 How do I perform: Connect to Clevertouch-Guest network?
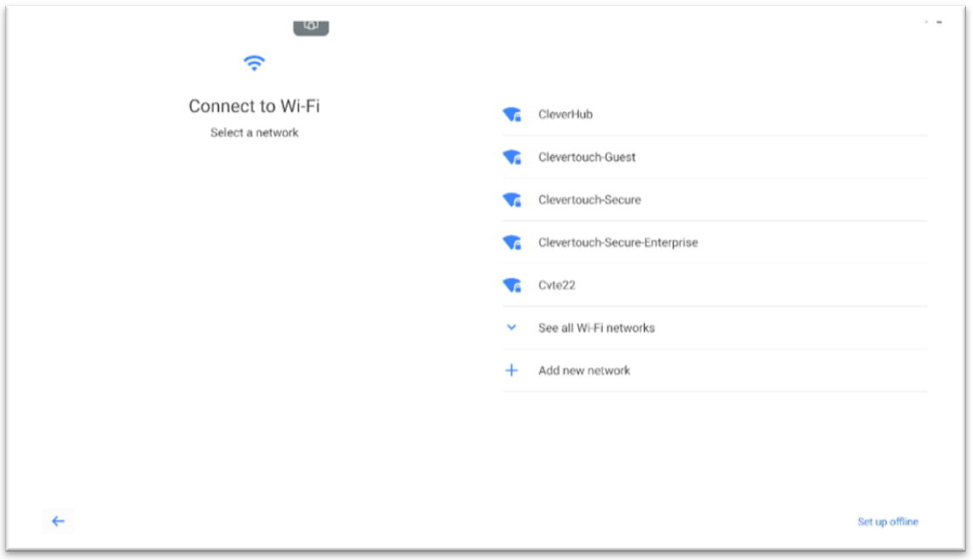[586, 158]
